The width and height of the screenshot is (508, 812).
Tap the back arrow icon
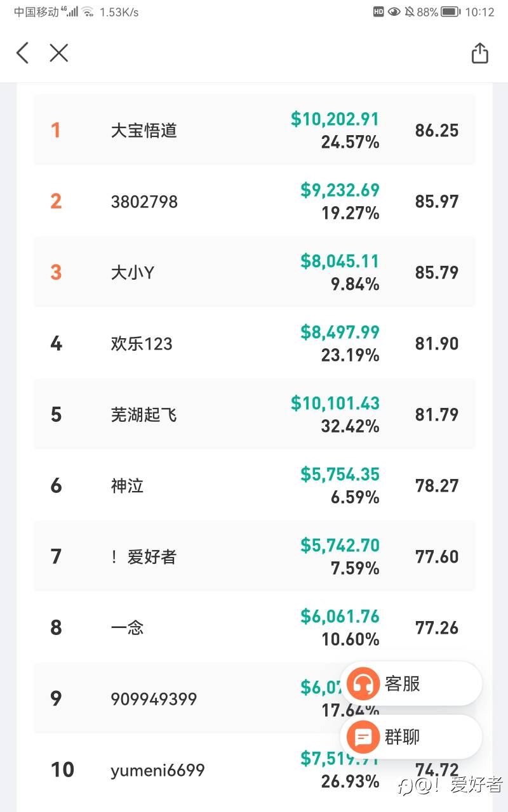click(x=23, y=53)
